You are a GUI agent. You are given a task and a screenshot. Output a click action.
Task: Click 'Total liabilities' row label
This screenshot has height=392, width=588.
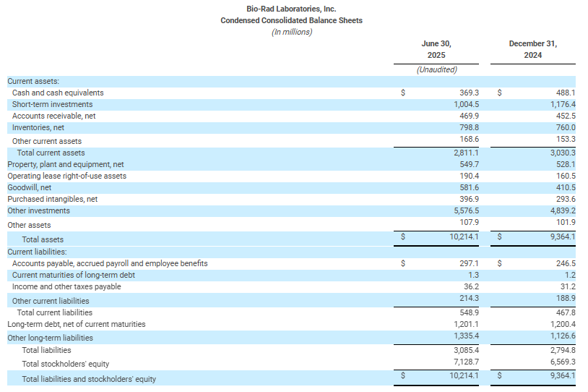point(46,350)
